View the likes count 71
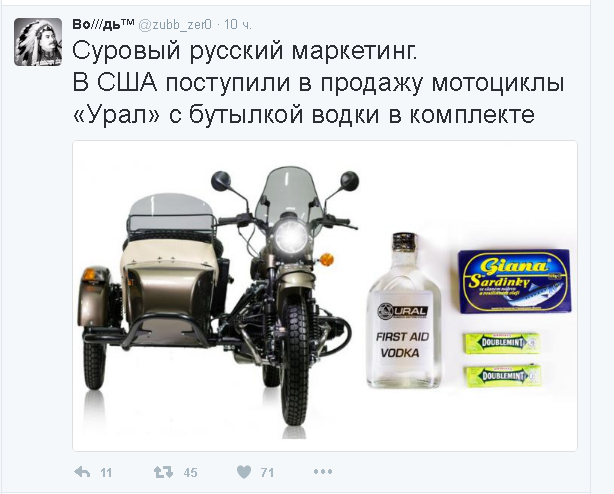The width and height of the screenshot is (614, 494). (x=267, y=473)
